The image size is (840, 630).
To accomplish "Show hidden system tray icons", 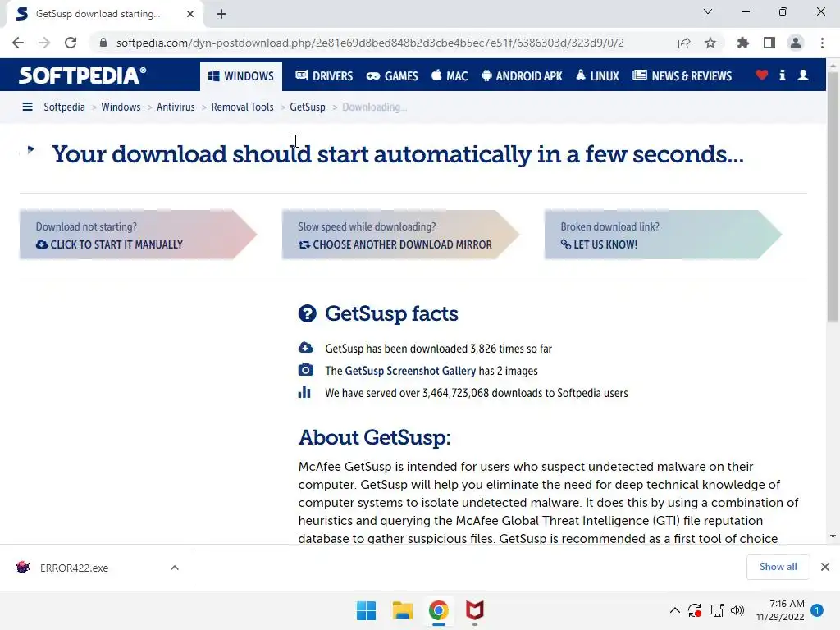I will pyautogui.click(x=675, y=610).
